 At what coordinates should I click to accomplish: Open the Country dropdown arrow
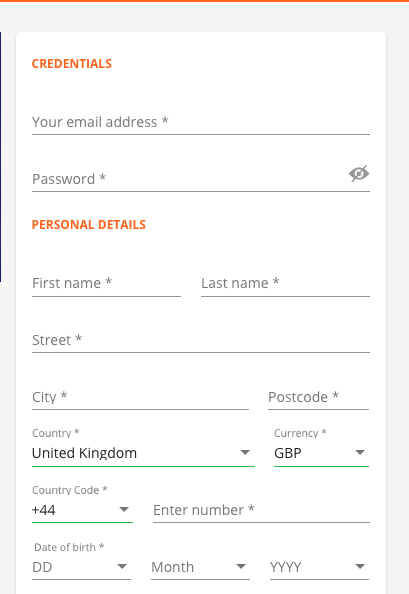click(x=245, y=452)
